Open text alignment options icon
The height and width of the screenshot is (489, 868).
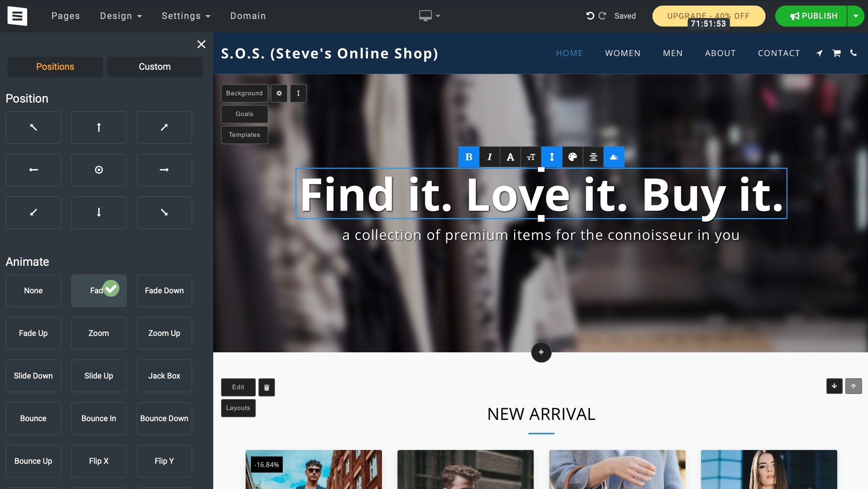click(593, 157)
